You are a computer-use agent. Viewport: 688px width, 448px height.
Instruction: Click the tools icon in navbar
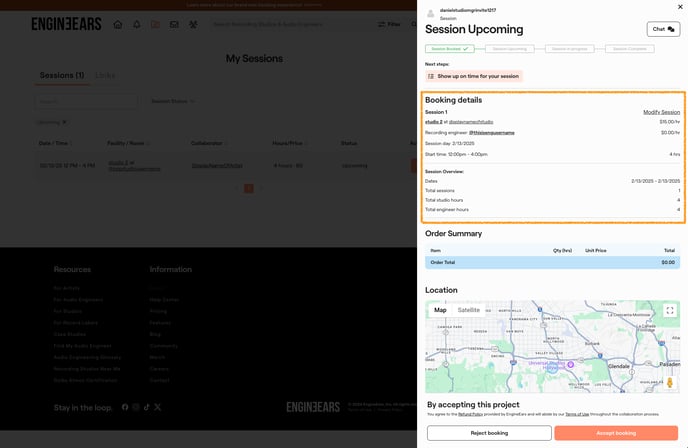[192, 24]
